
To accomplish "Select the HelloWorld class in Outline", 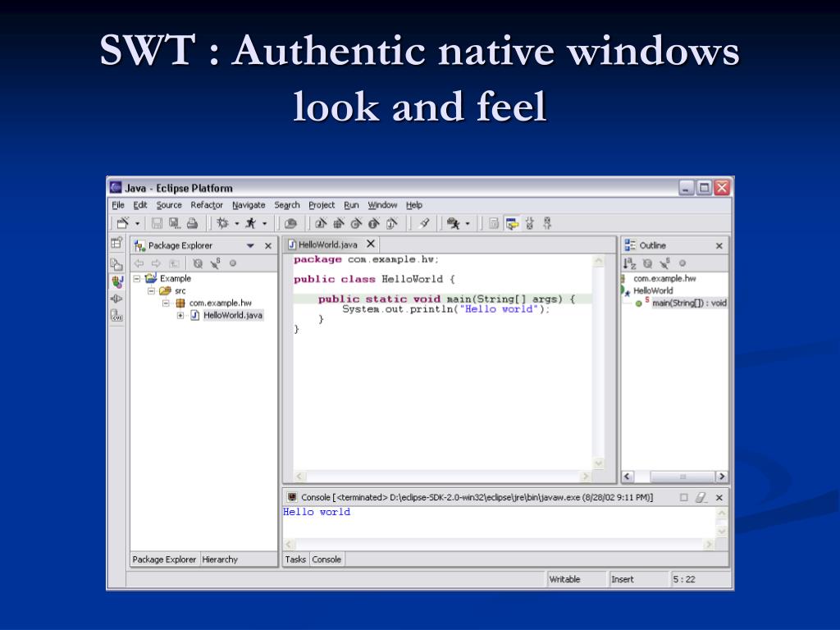I will click(x=653, y=291).
